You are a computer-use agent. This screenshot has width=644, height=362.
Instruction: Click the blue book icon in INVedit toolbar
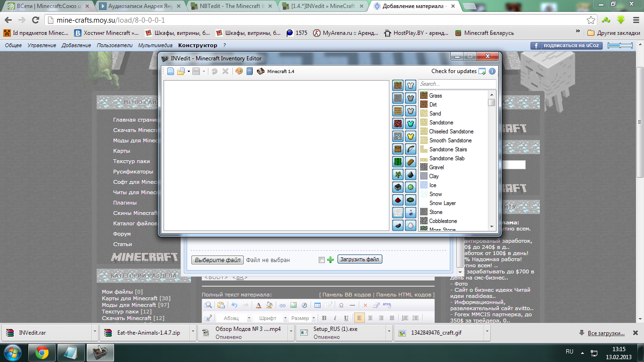coord(250,71)
